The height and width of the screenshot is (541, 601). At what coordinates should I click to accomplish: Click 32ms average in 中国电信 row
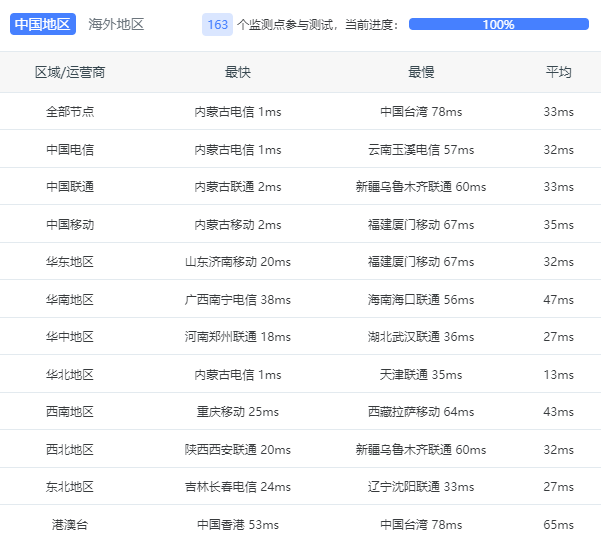click(x=558, y=150)
